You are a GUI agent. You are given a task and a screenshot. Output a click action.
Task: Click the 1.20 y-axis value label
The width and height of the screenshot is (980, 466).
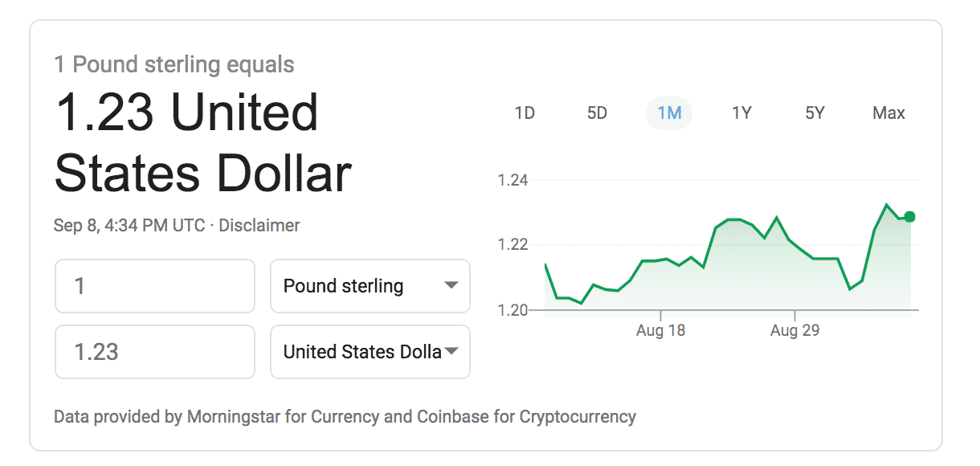tap(513, 310)
